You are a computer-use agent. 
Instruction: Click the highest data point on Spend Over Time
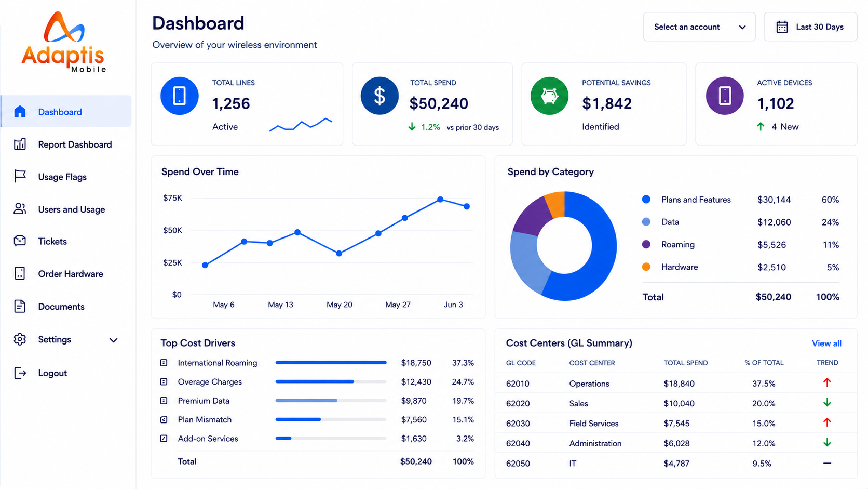(x=440, y=200)
